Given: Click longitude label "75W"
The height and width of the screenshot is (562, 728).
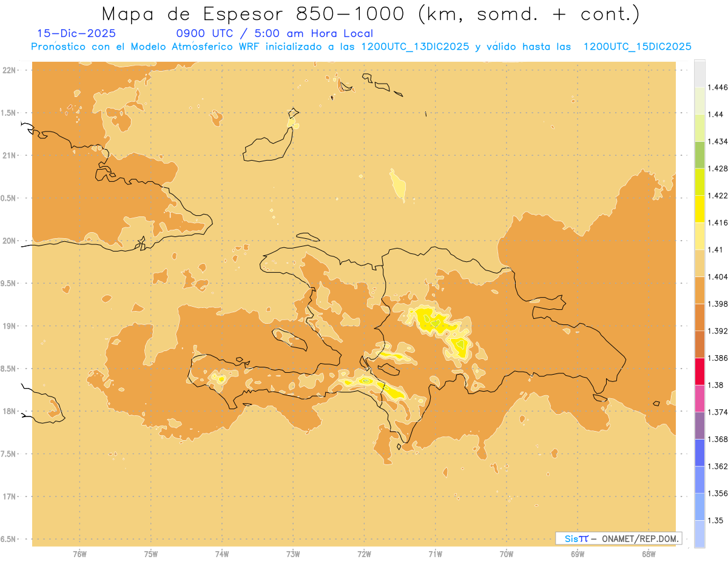Looking at the screenshot, I should click(x=151, y=554).
